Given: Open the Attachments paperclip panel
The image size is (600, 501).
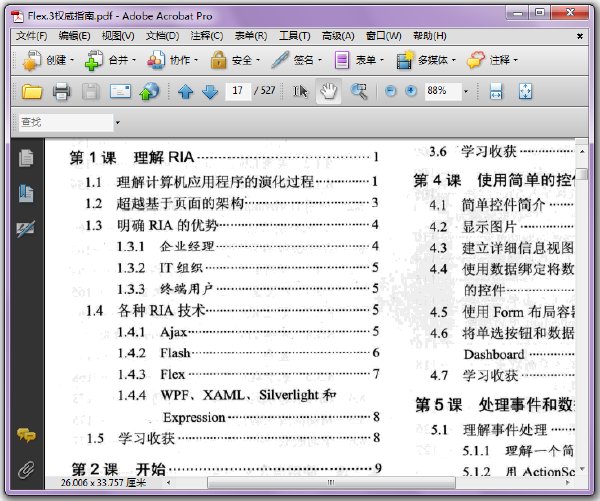Looking at the screenshot, I should click(x=26, y=470).
